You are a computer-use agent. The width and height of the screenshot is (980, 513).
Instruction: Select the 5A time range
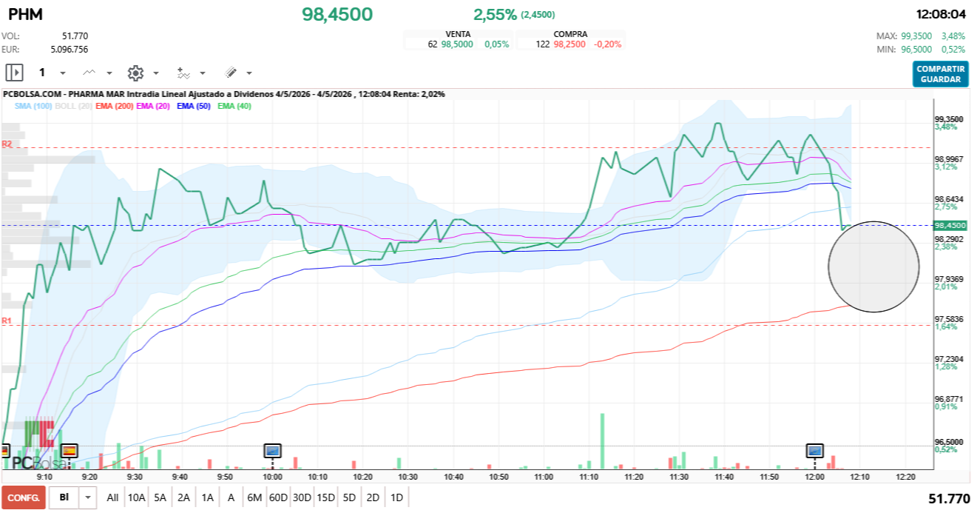(x=160, y=498)
